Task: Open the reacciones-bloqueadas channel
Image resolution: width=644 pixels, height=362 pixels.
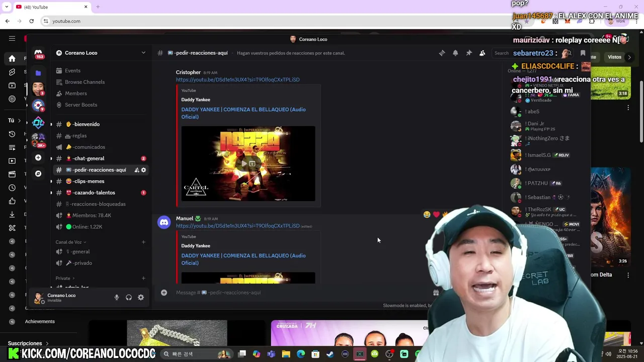Action: coord(101,204)
